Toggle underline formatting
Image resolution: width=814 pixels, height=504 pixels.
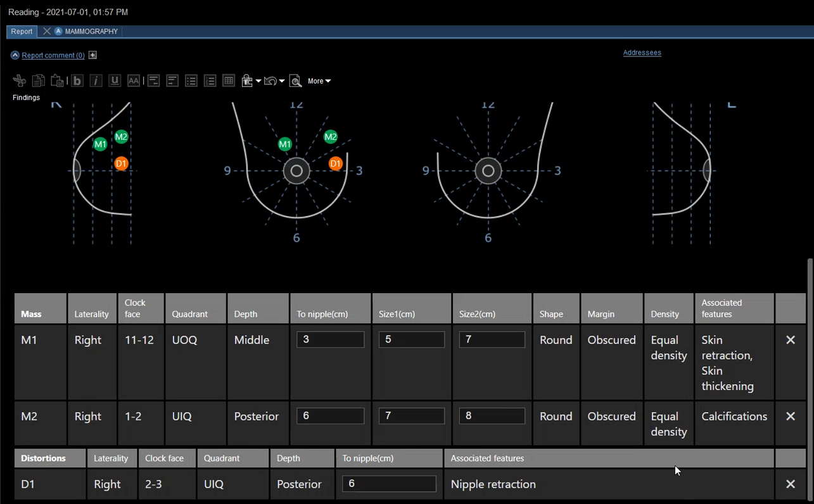click(115, 81)
